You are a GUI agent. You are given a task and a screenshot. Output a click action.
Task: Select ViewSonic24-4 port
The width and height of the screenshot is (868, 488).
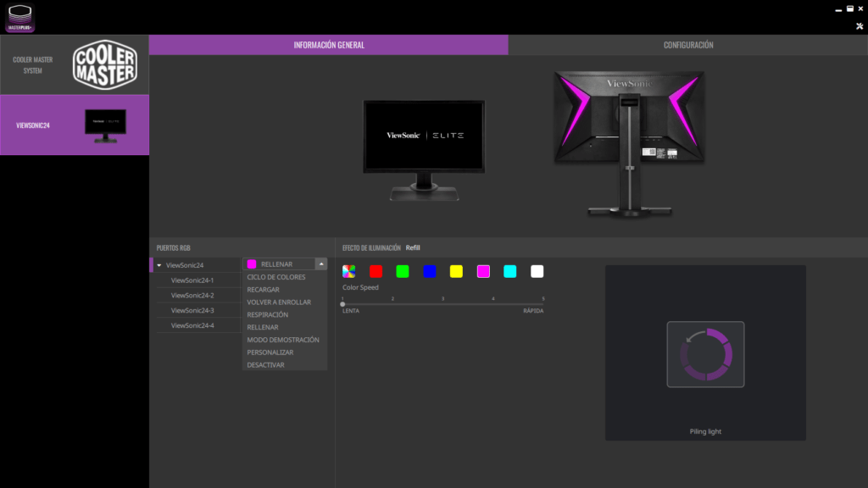click(x=192, y=325)
